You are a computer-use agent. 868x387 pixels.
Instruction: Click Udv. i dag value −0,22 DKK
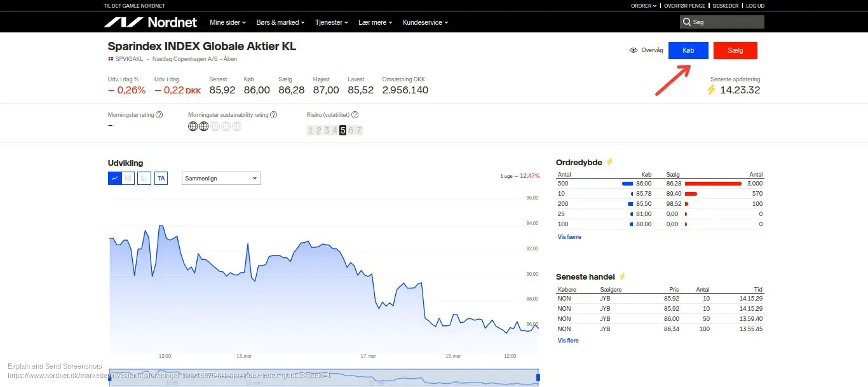178,90
